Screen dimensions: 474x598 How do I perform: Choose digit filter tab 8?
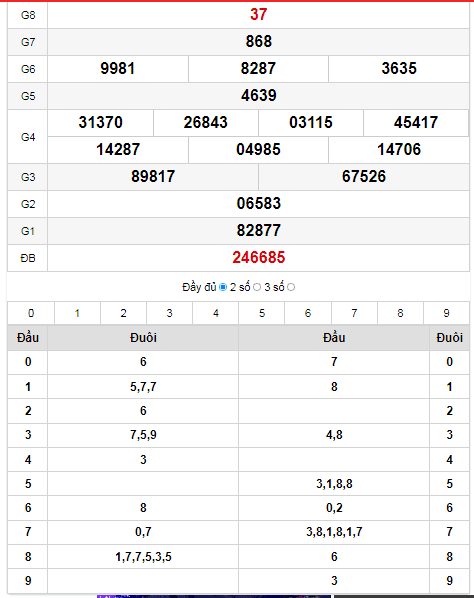[400, 313]
